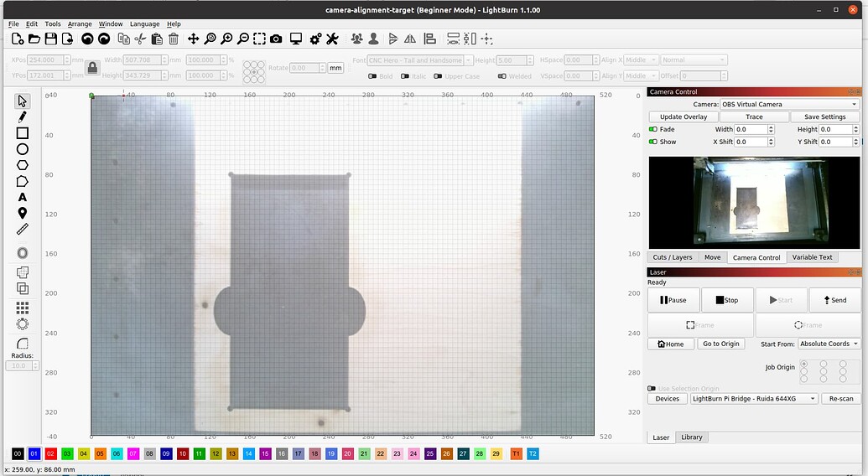Click the Paste clipboard icon
868x476 pixels.
[x=157, y=39]
